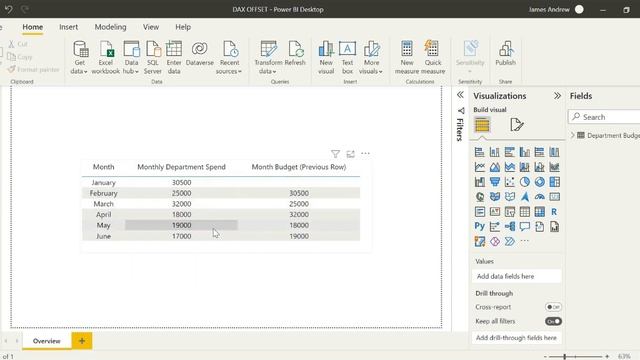Insert an R script visual
Viewport: 640px width, 360px height.
coord(554,212)
